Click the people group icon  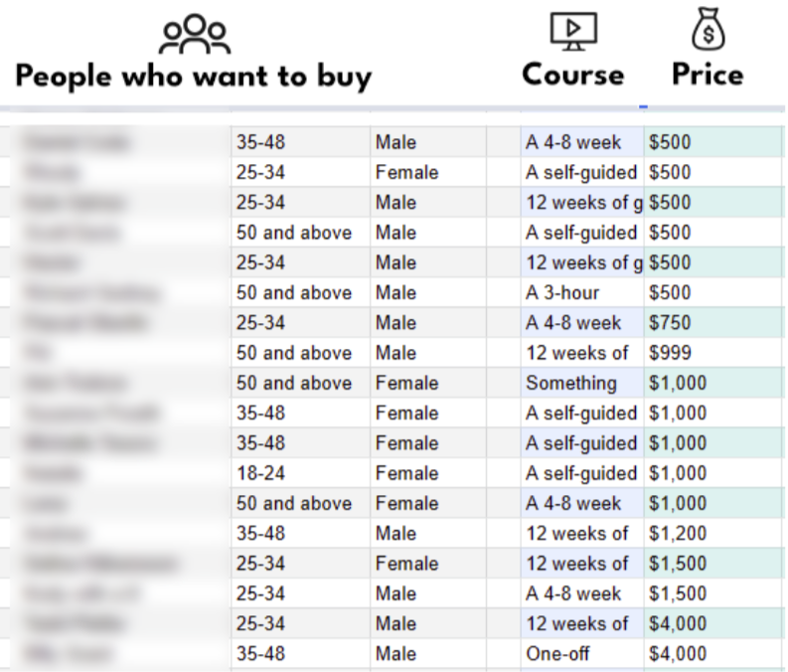(195, 35)
